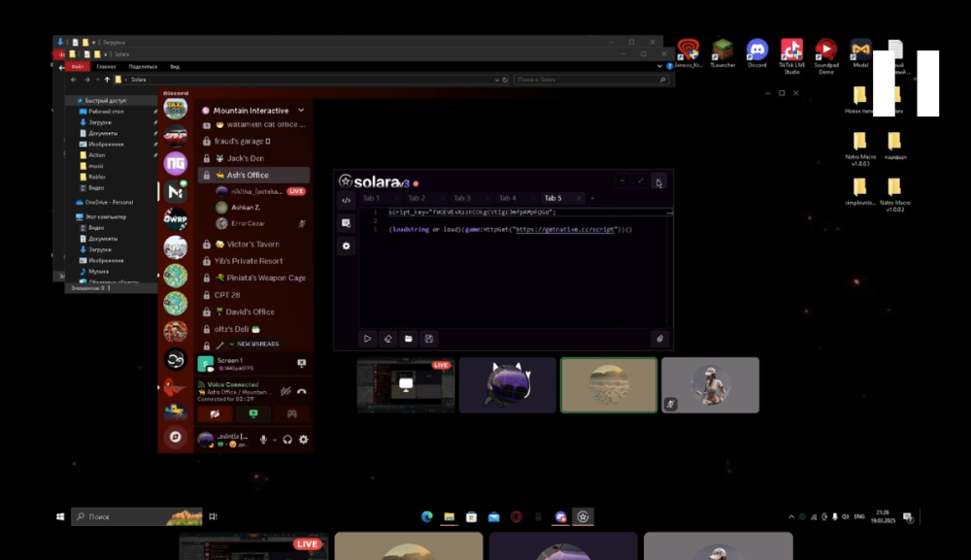This screenshot has height=560, width=971.
Task: Open the Вид ribbon tab in Explorer
Action: pyautogui.click(x=175, y=66)
